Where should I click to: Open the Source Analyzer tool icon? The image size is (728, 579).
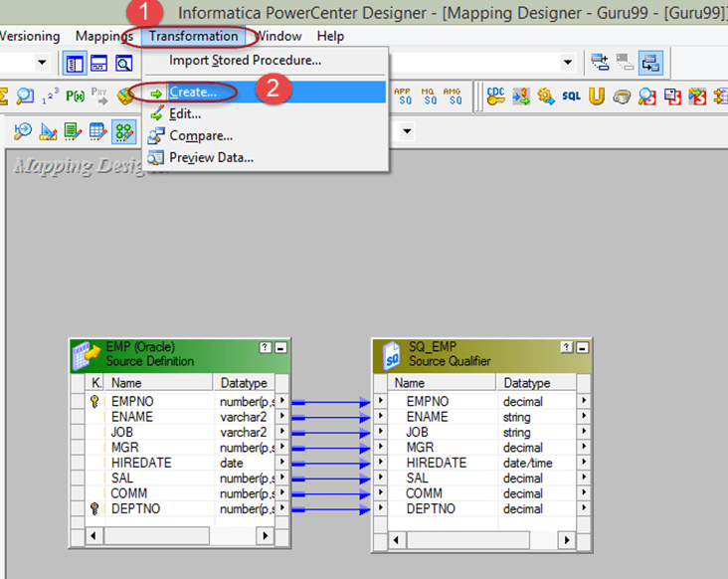(x=23, y=131)
